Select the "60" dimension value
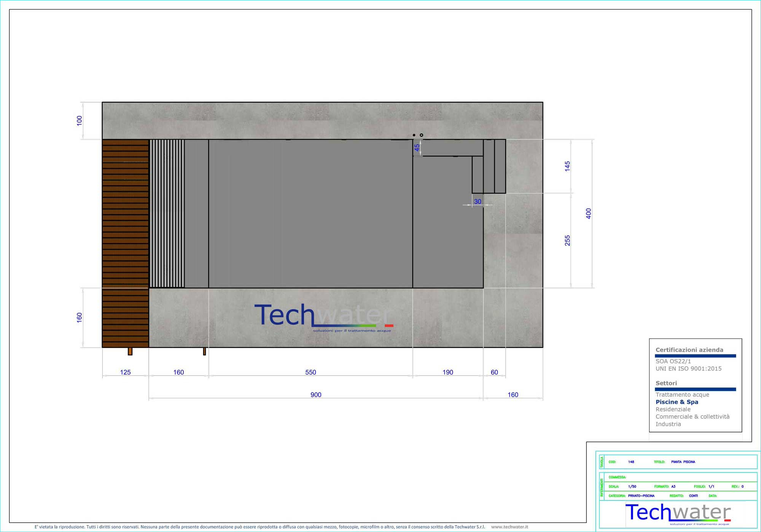This screenshot has width=761, height=532. tap(494, 372)
